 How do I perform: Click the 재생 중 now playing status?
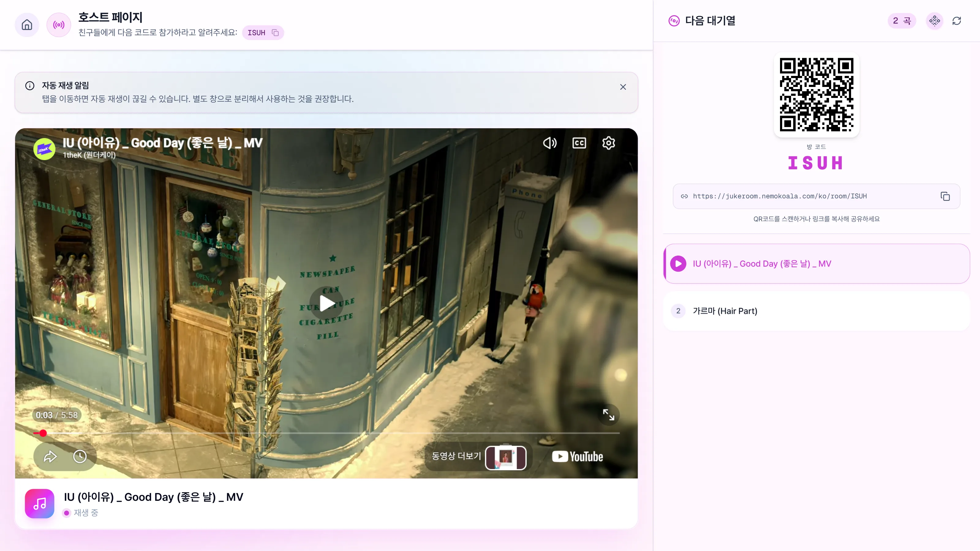86,513
